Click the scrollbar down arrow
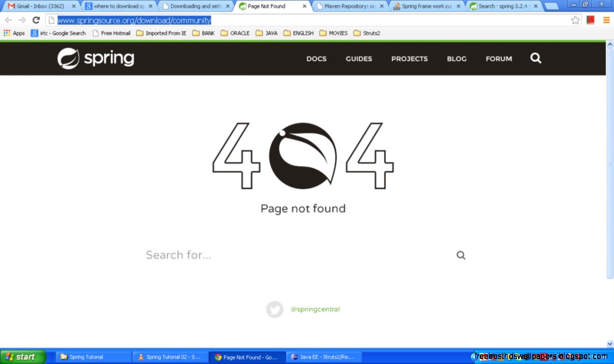The width and height of the screenshot is (614, 364). pyautogui.click(x=609, y=344)
